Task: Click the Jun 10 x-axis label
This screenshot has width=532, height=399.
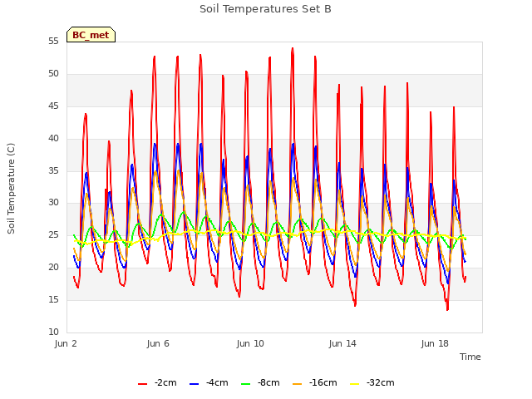Action: [250, 343]
